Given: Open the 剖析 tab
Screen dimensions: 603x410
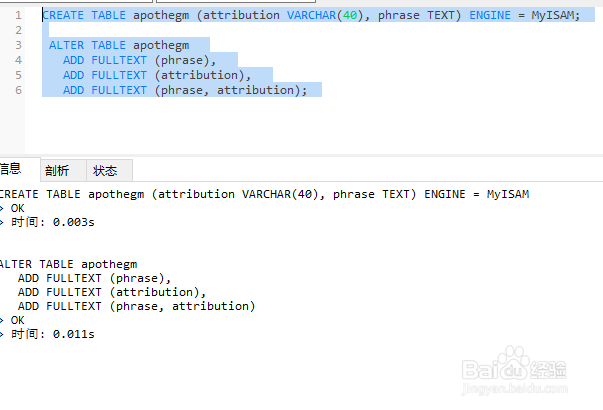Looking at the screenshot, I should (x=58, y=171).
